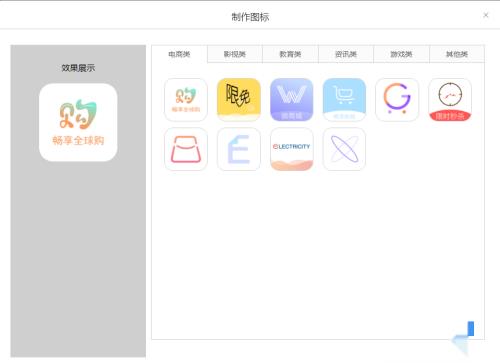The width and height of the screenshot is (500, 363).
Task: Choose the light blue letter E icon
Action: 239,149
